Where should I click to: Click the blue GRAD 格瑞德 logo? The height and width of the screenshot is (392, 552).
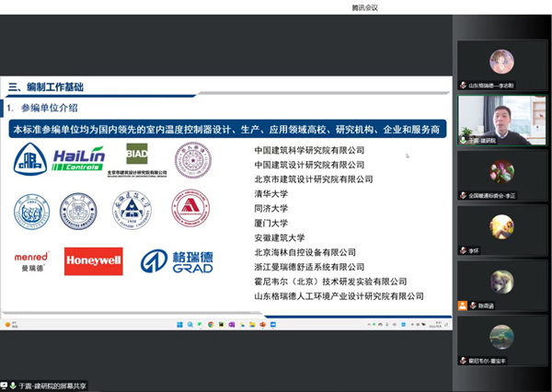177,261
